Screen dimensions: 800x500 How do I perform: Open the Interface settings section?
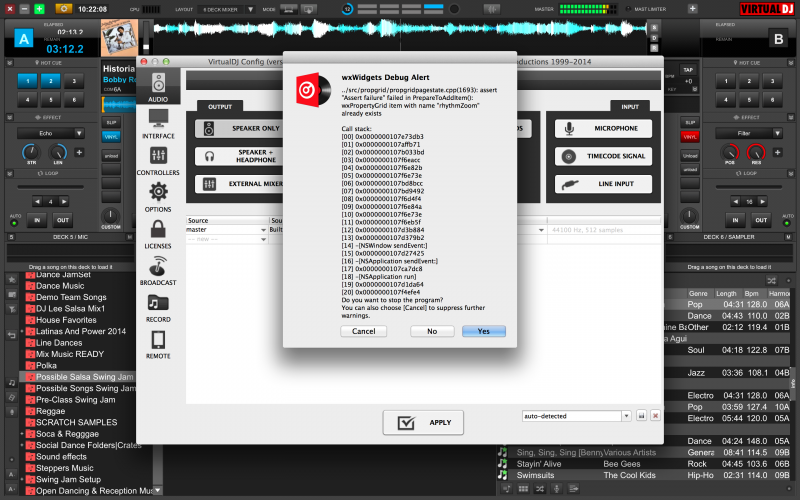click(x=158, y=123)
